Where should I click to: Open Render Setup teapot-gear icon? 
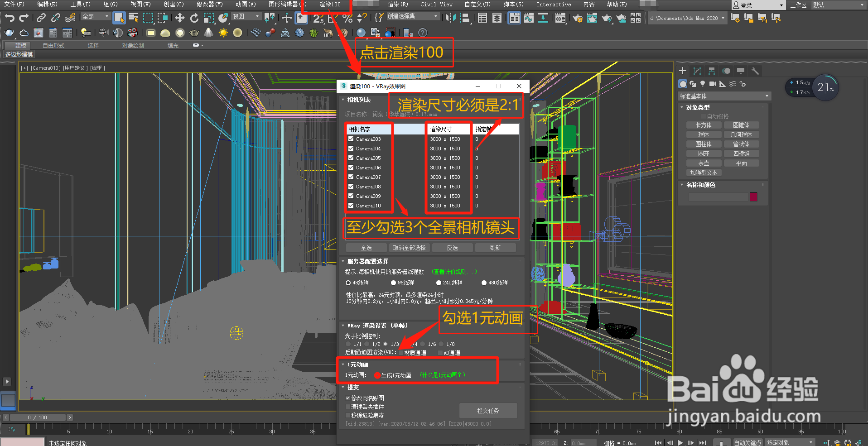(x=578, y=18)
